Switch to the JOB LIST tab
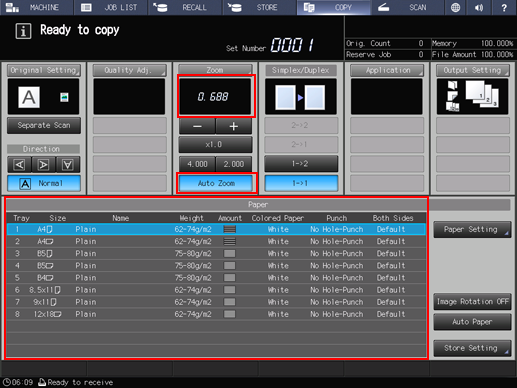 pos(111,7)
